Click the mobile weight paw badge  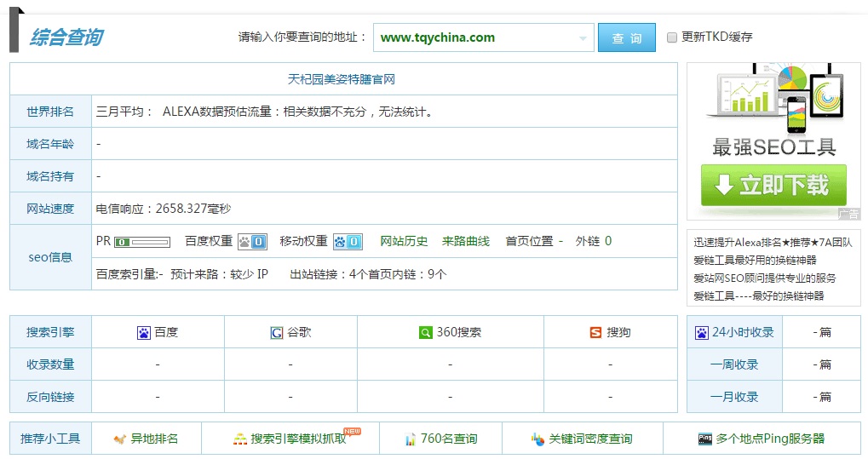[347, 242]
